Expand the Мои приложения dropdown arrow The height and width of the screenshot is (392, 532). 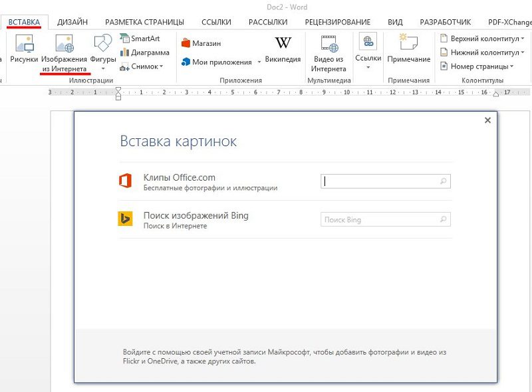[x=259, y=62]
